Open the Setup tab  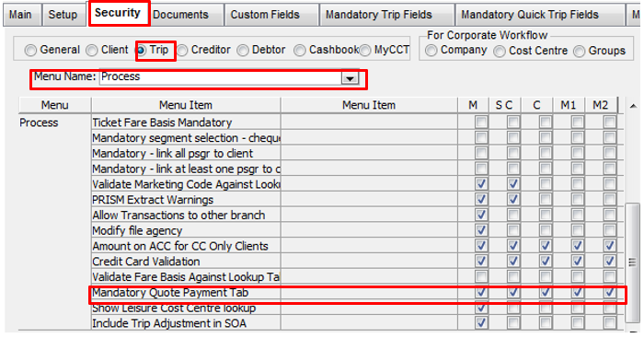point(63,16)
